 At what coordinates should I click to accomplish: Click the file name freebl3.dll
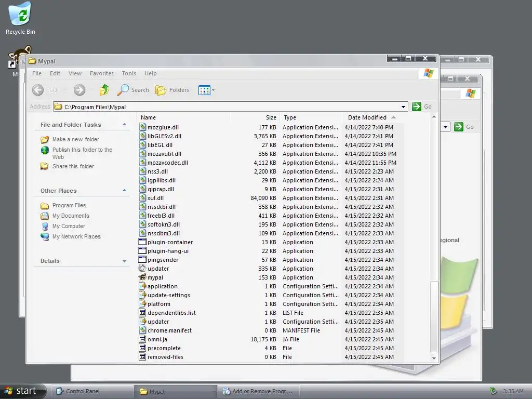[161, 216]
